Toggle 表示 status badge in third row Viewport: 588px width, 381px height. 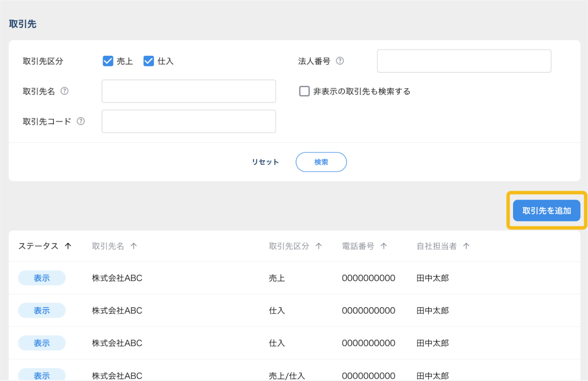pos(42,343)
